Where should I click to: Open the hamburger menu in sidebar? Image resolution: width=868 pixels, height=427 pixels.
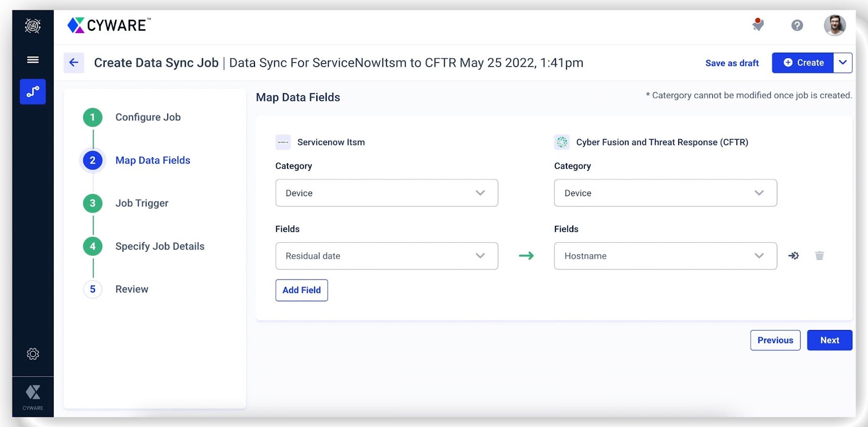click(33, 60)
